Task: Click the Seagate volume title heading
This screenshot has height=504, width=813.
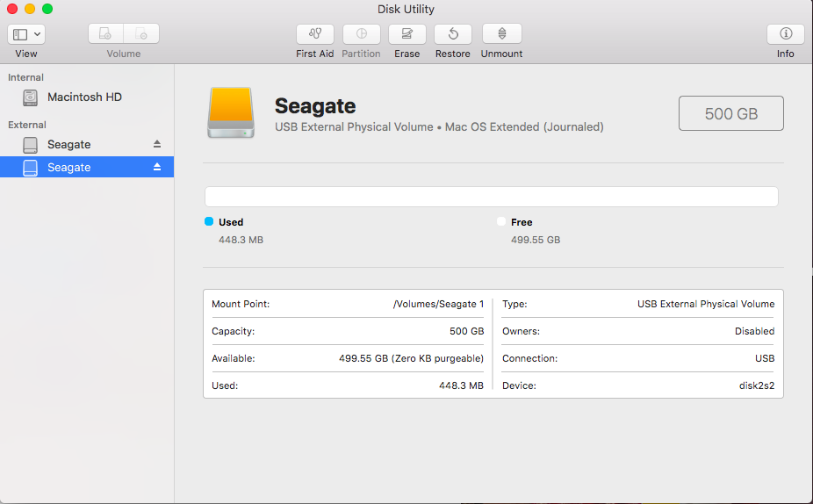Action: [x=315, y=105]
